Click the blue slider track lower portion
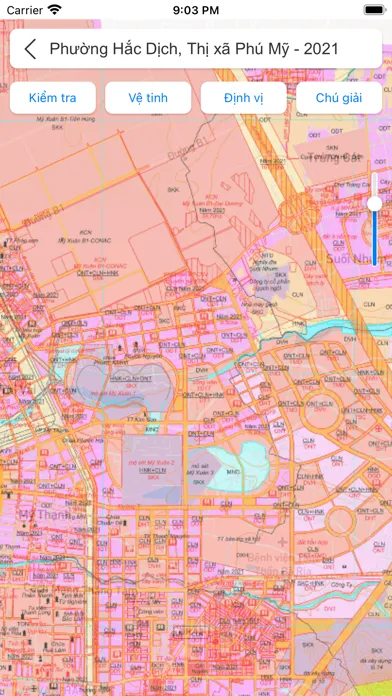Viewport: 392px width, 696px height. pos(375,238)
